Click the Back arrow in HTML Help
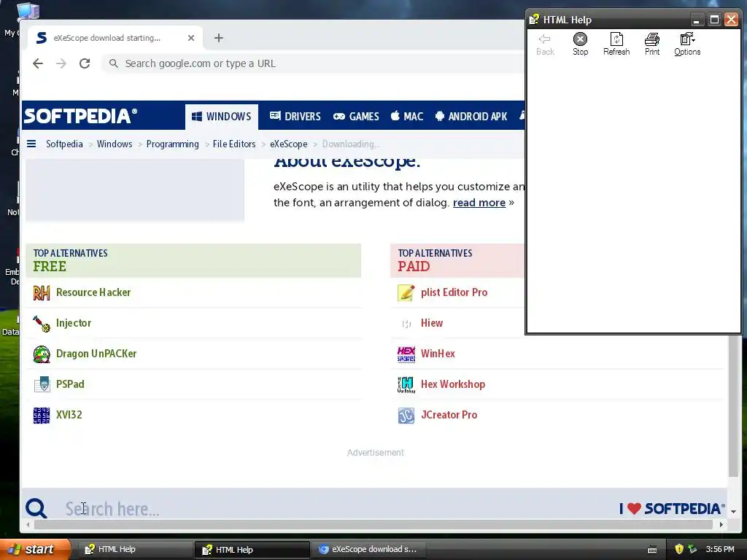This screenshot has height=560, width=747. [545, 44]
